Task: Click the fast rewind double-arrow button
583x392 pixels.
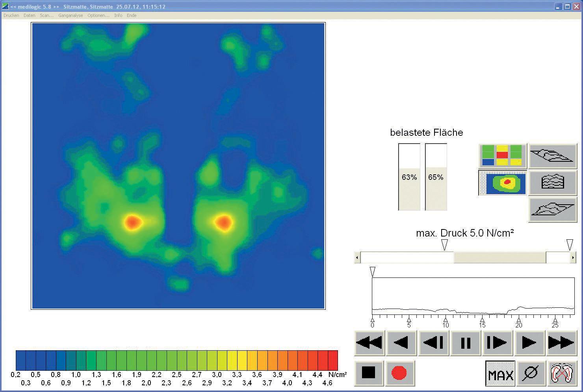Action: pos(369,343)
